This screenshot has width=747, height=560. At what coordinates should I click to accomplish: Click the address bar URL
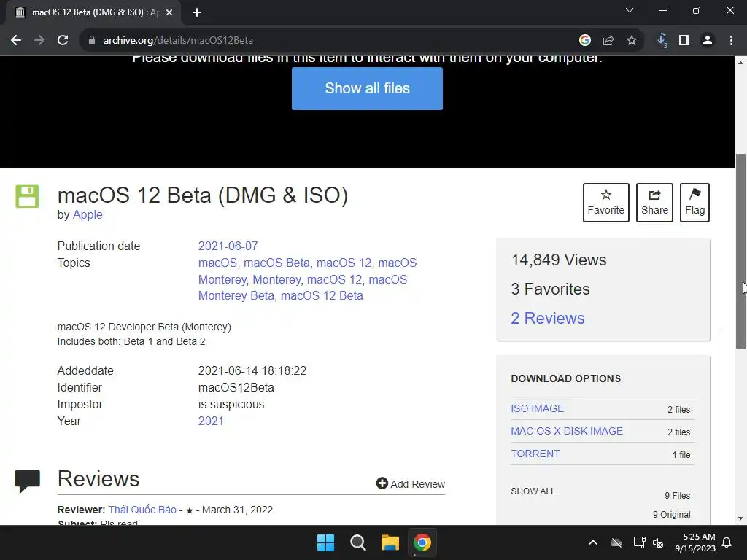pos(178,41)
